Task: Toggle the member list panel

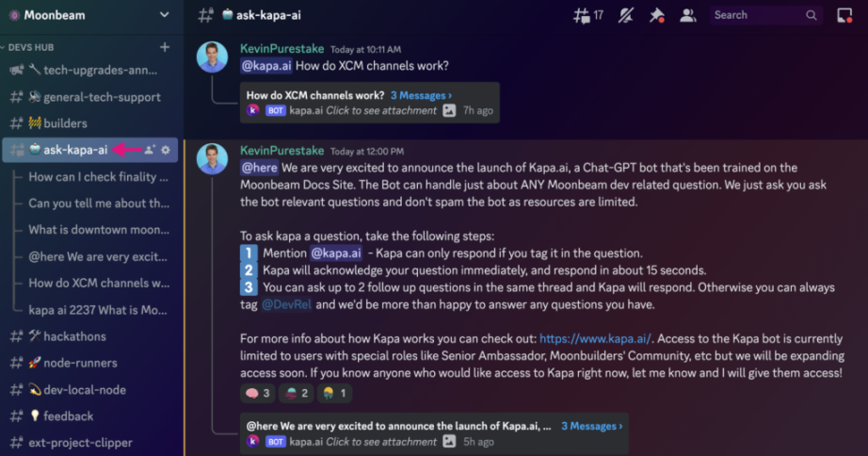Action: [688, 15]
